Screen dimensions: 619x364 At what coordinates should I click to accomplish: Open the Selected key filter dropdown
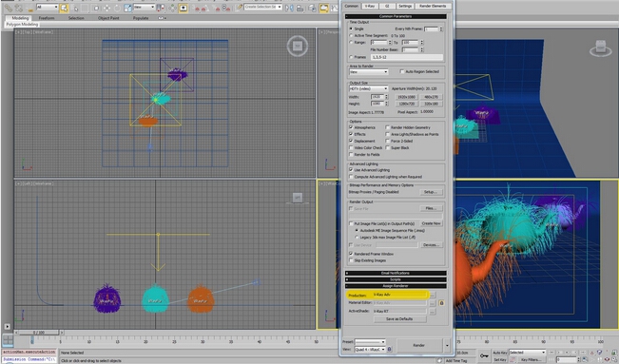coord(527,353)
